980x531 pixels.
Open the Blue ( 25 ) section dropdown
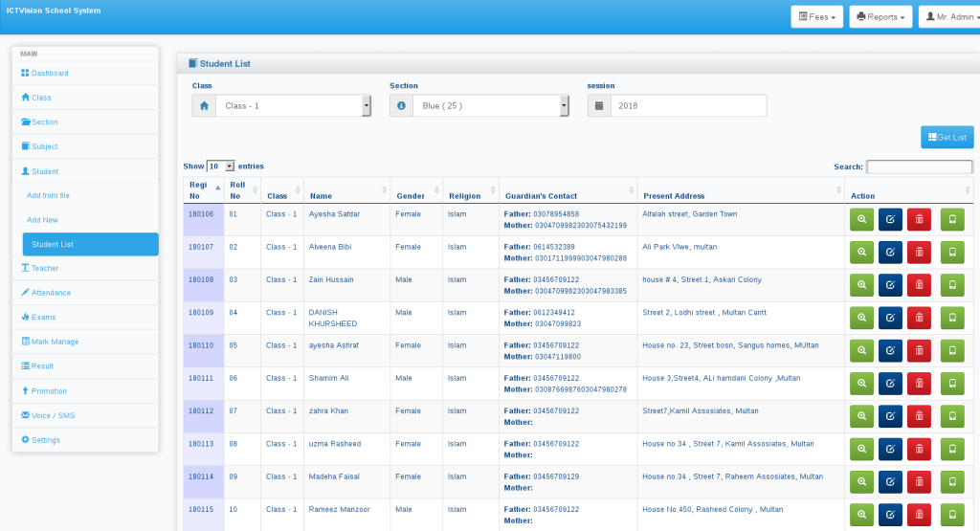click(491, 105)
